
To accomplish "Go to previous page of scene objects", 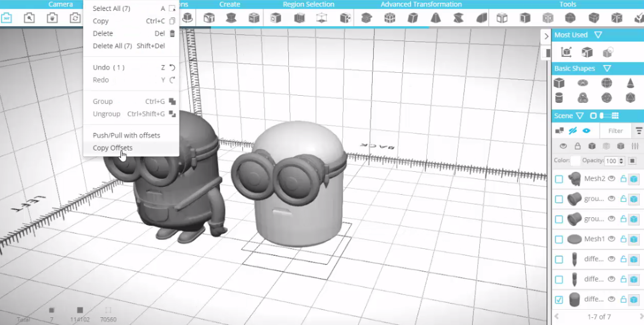I will (x=557, y=316).
